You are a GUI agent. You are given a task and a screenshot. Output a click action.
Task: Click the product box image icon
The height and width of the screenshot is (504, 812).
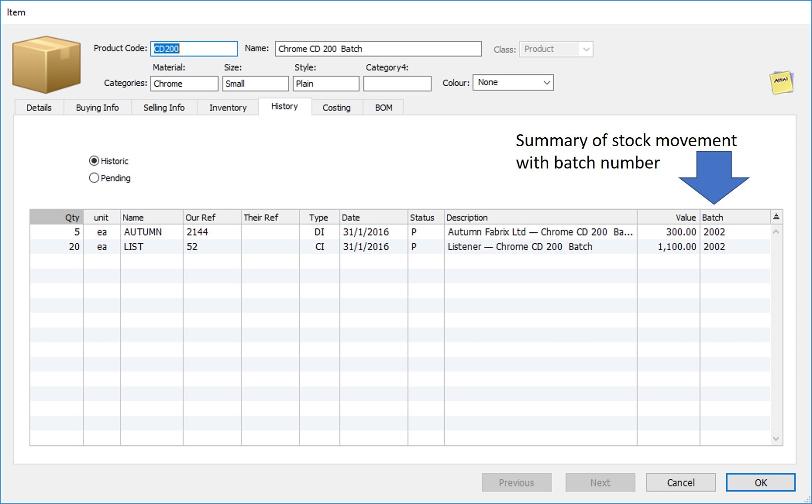tap(46, 64)
